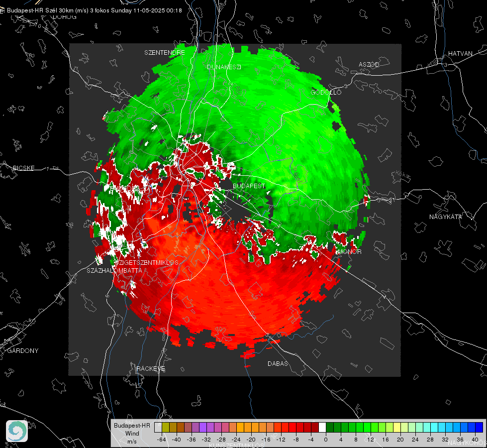Click the DOROG label
The height and width of the screenshot is (448, 487).
click(65, 17)
